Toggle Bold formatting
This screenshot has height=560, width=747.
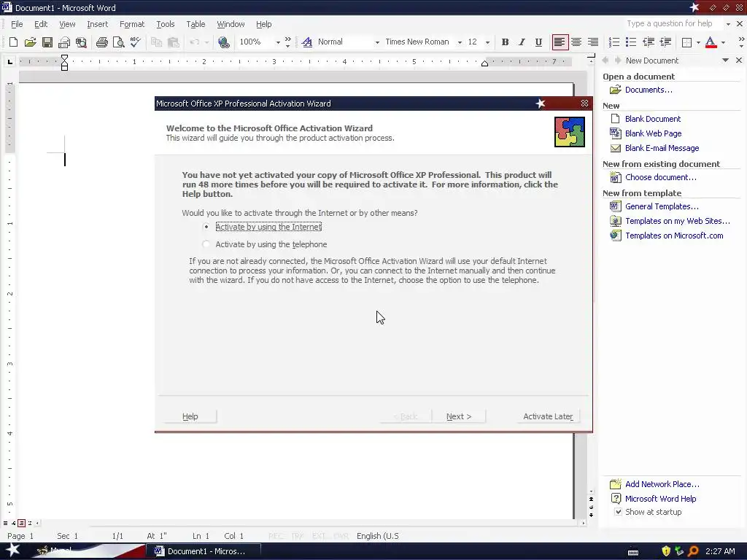point(505,42)
